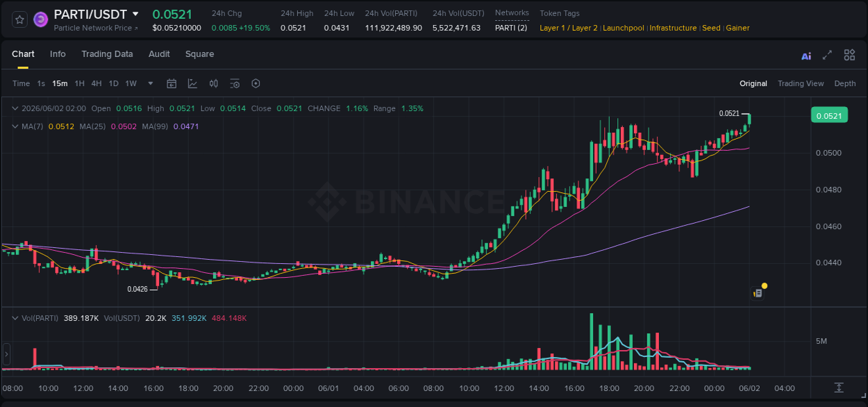Click the 0.0426 low price marker

(x=137, y=289)
